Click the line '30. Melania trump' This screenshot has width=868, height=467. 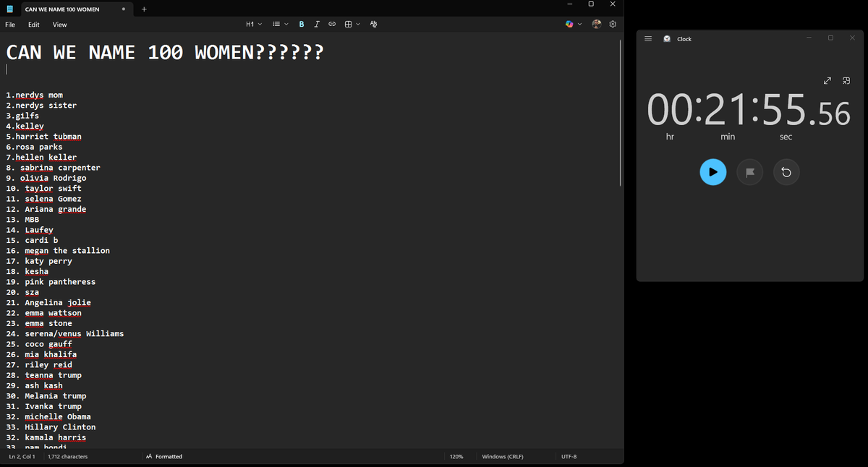(46, 395)
